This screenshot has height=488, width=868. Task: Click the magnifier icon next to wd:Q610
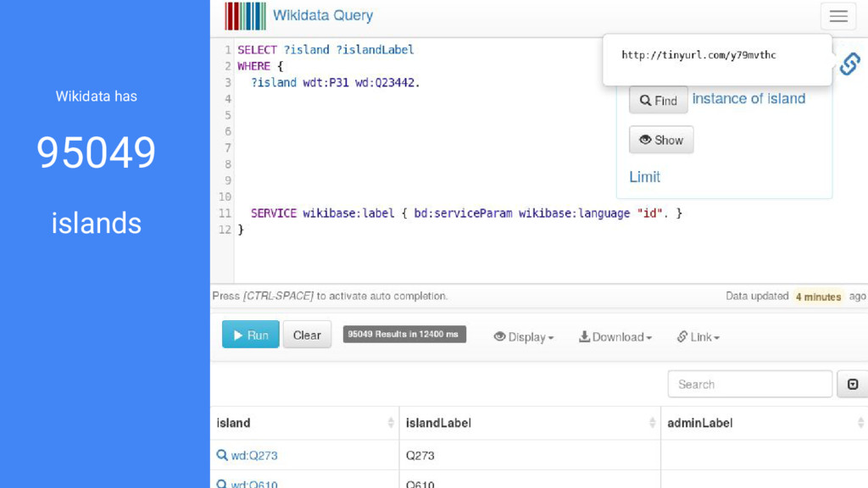click(x=221, y=484)
